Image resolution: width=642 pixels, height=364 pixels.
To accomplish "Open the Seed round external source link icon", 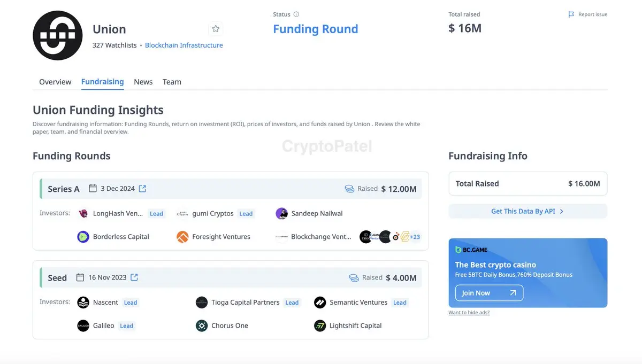I will [x=134, y=277].
